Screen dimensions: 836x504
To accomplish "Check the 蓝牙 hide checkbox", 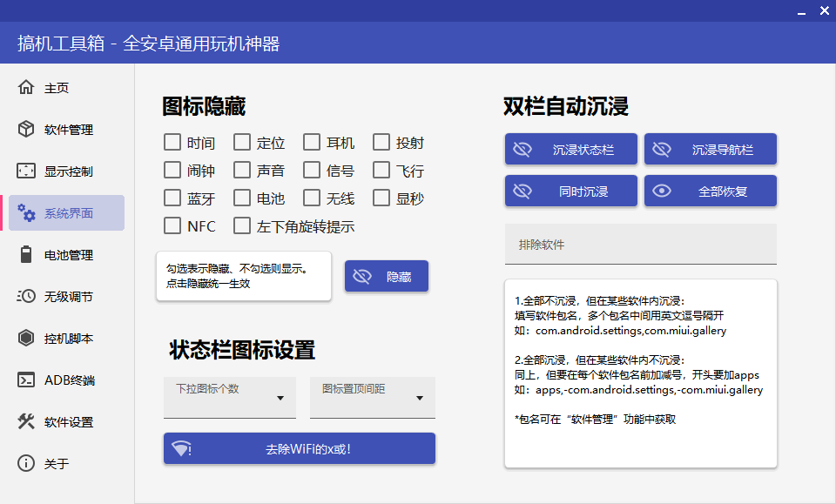I will [172, 198].
